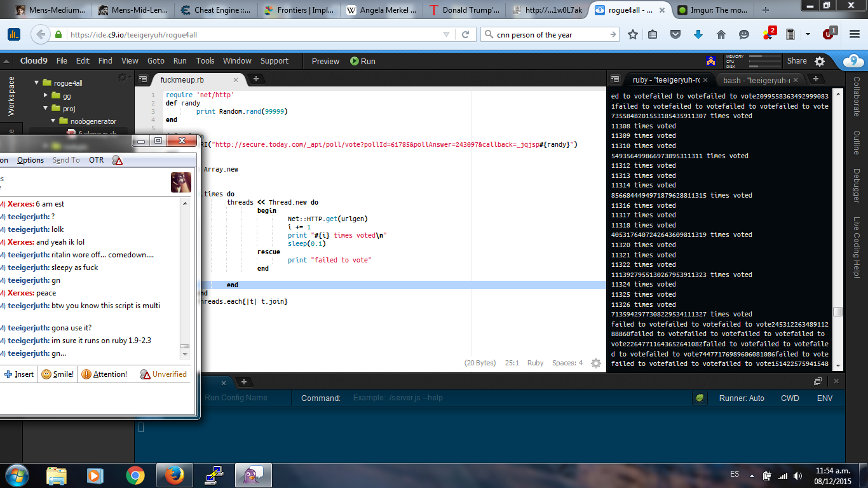Click the browser downloads arrow icon
The width and height of the screenshot is (868, 488).
(x=698, y=35)
